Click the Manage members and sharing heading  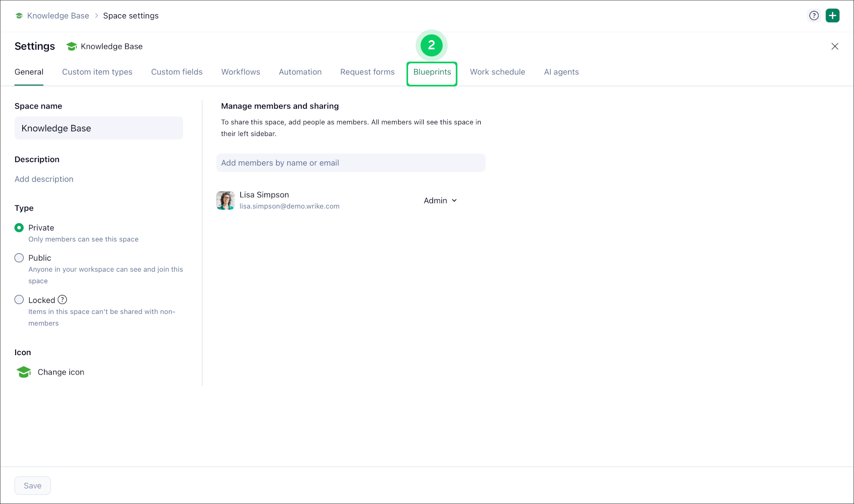(280, 106)
